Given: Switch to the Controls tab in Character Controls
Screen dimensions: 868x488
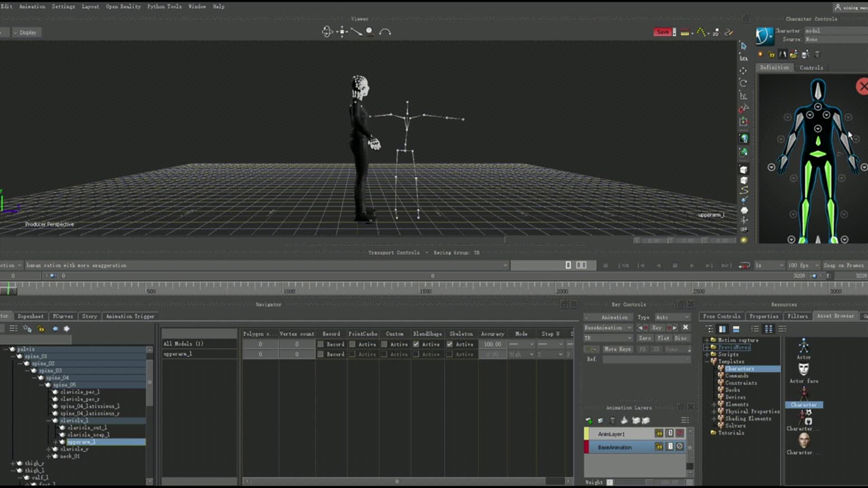Looking at the screenshot, I should coord(811,68).
